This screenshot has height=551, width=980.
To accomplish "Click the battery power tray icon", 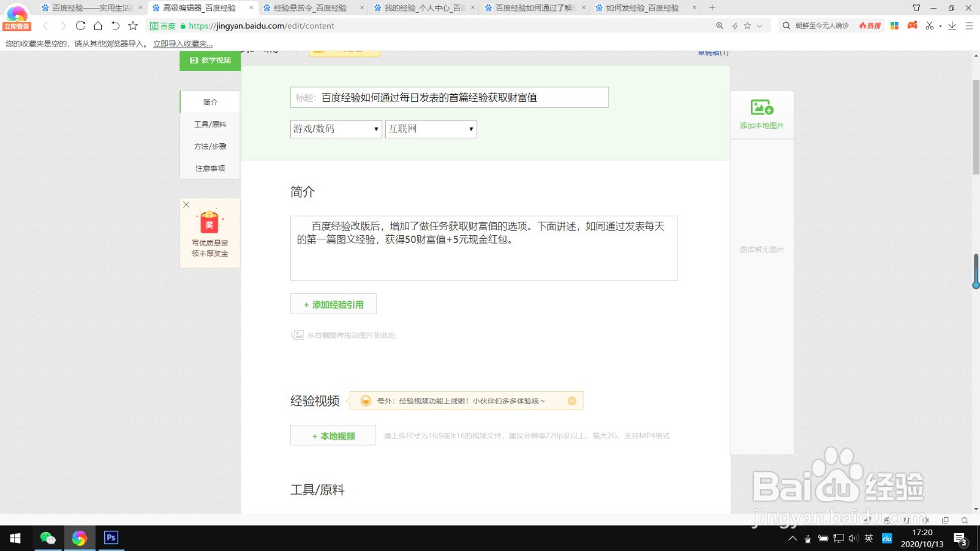I will pos(823,539).
